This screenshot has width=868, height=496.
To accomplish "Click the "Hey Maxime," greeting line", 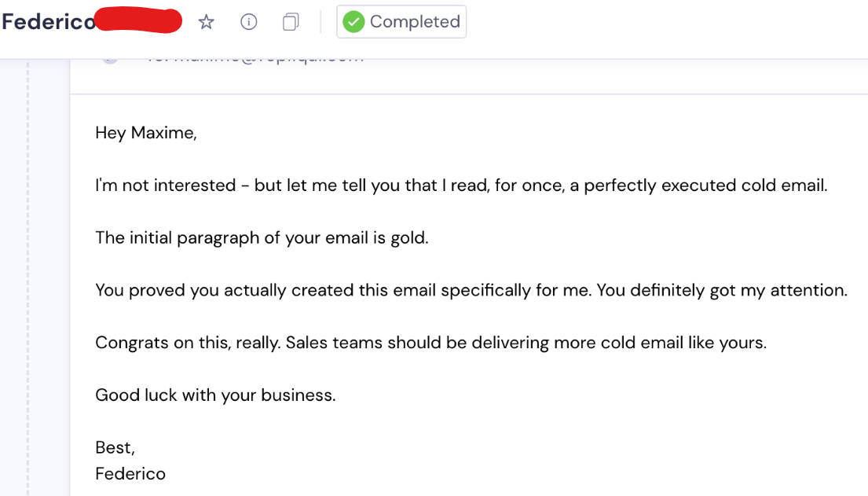I will 146,133.
